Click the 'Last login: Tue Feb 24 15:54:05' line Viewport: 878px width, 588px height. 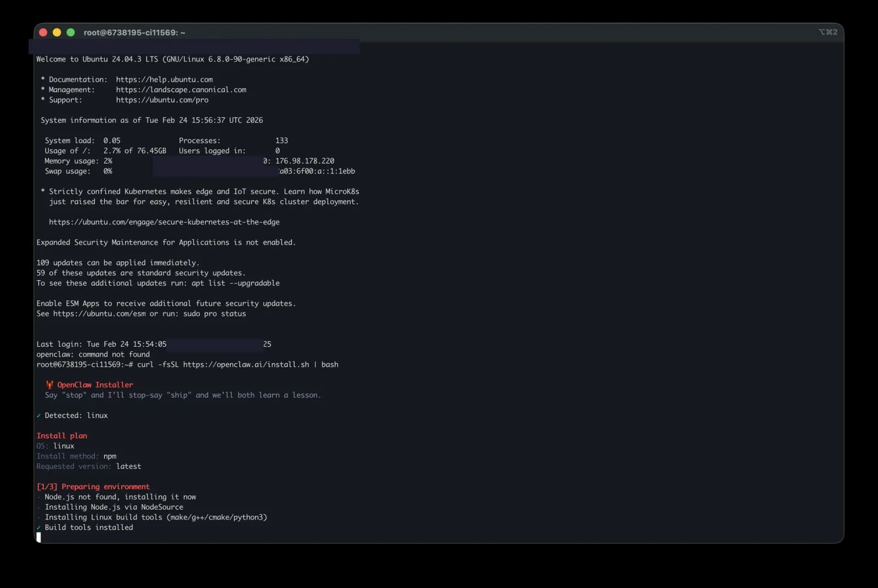coord(102,344)
